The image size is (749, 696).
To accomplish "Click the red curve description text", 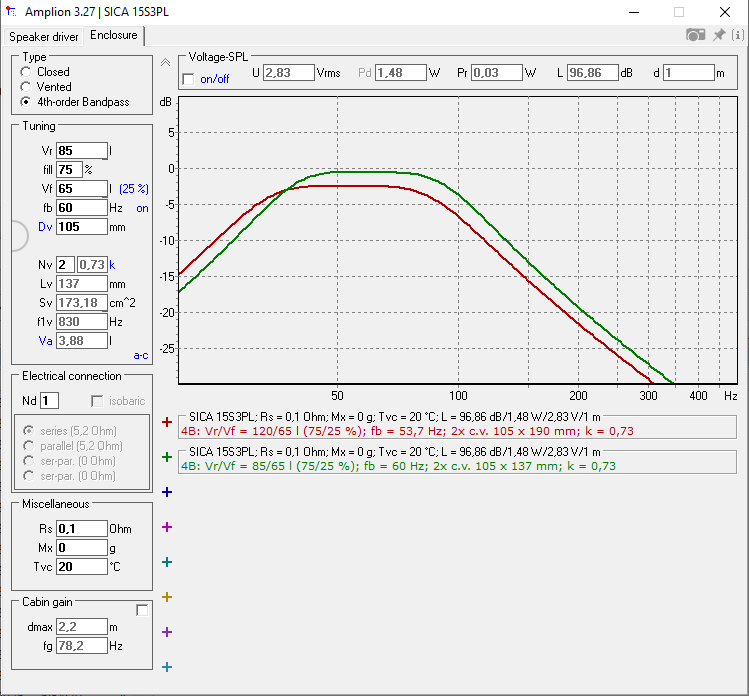I will (x=407, y=431).
